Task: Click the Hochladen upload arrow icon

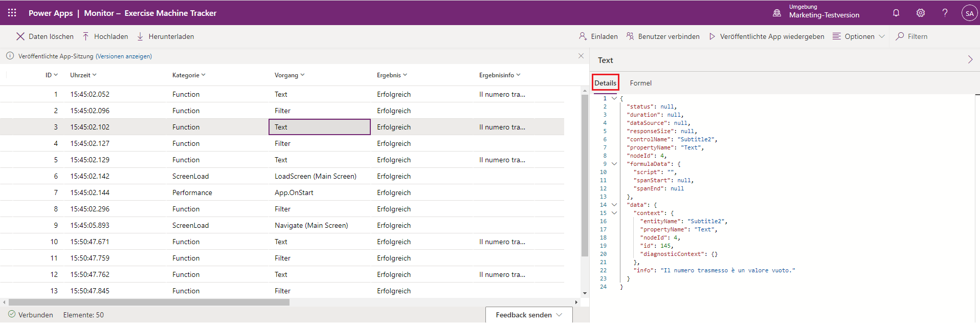Action: pos(86,36)
